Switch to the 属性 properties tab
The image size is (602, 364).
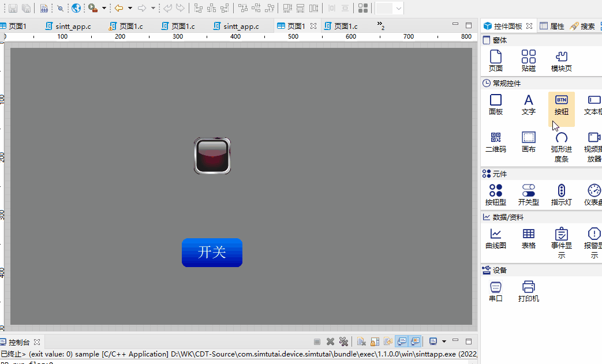(x=552, y=26)
